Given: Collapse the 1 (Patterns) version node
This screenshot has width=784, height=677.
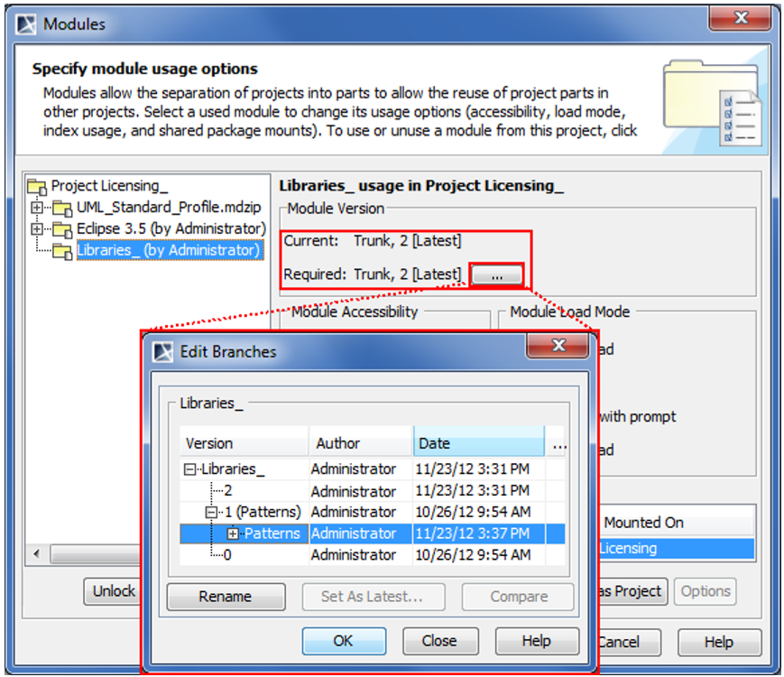Looking at the screenshot, I should click(x=211, y=513).
